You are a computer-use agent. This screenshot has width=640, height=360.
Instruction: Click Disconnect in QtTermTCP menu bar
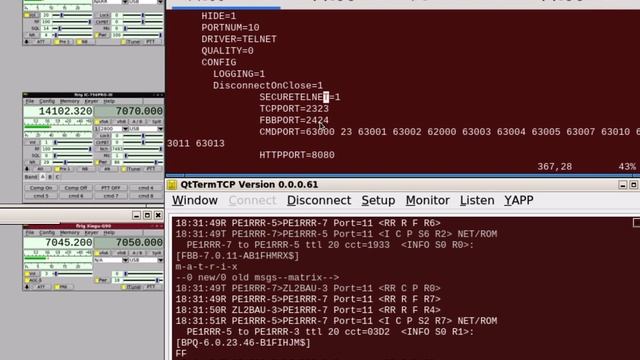(319, 200)
